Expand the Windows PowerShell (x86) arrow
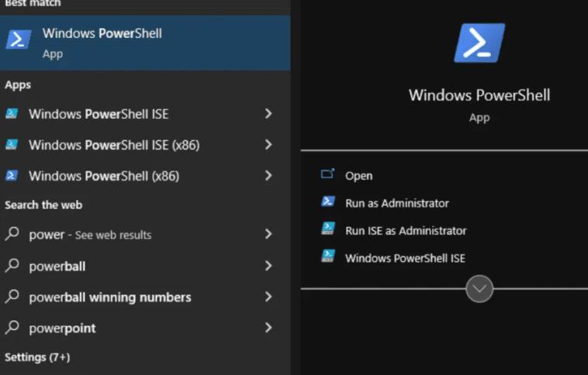Screen dimensions: 588x375 click(268, 175)
